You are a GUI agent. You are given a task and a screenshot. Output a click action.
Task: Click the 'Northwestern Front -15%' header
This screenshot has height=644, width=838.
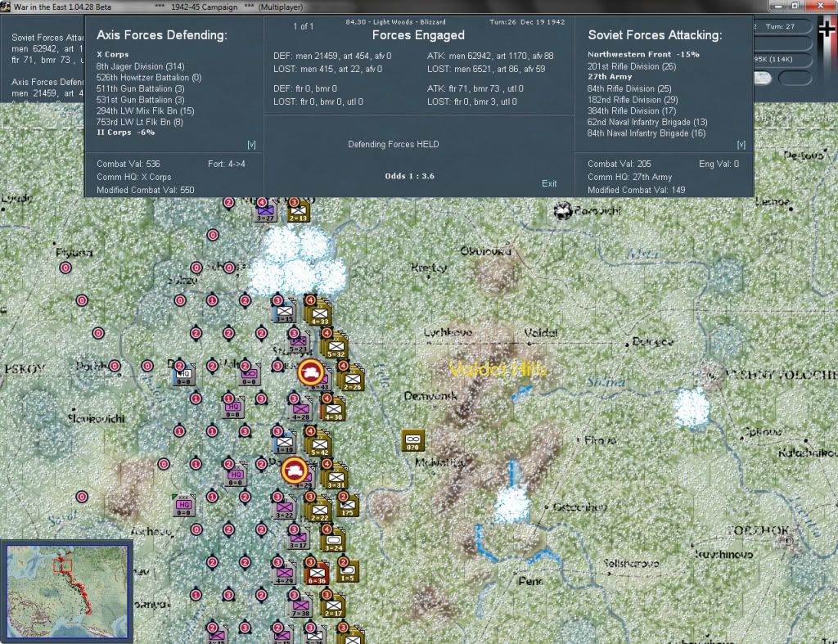(643, 55)
